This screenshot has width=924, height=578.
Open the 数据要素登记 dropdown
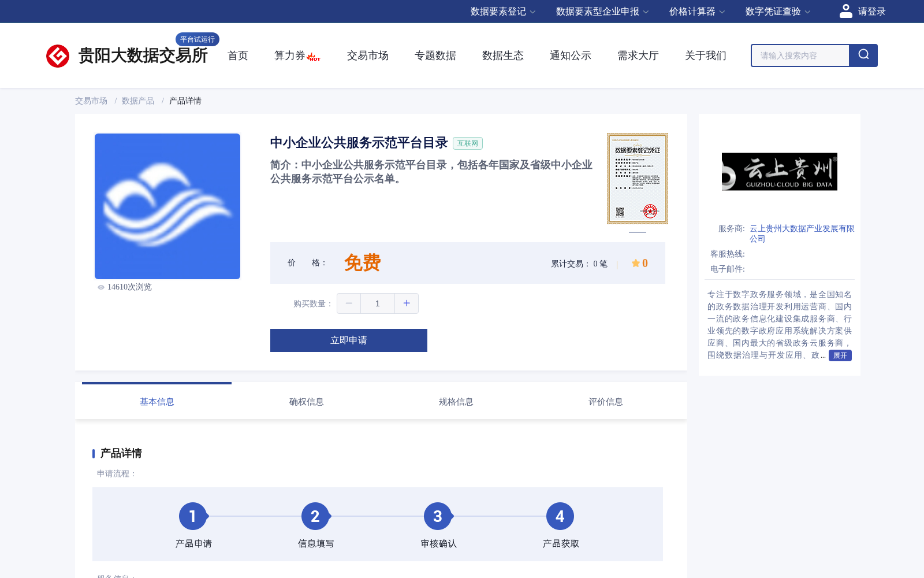point(503,12)
